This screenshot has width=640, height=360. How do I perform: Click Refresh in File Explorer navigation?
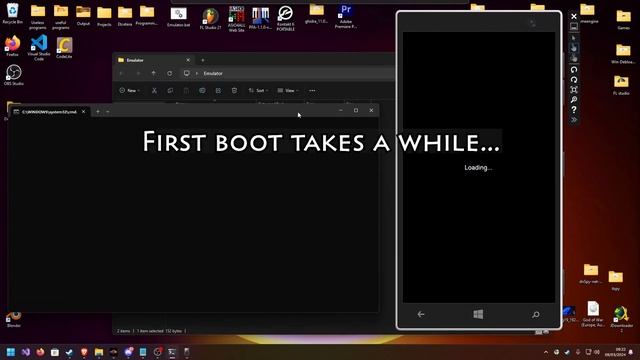[169, 73]
